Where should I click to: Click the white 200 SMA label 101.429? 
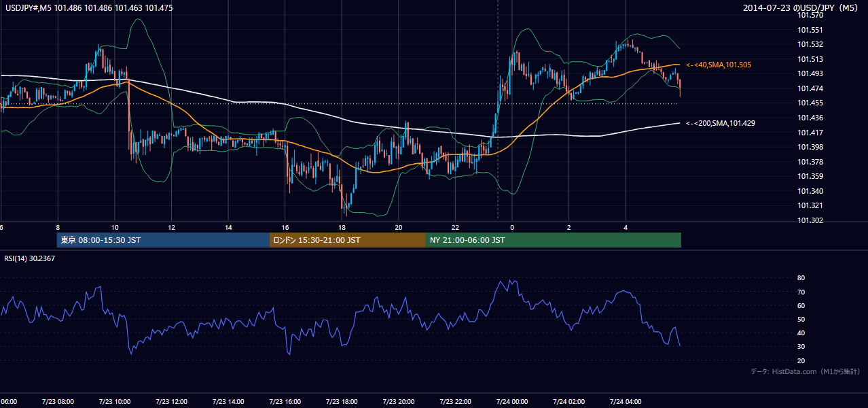click(x=721, y=123)
